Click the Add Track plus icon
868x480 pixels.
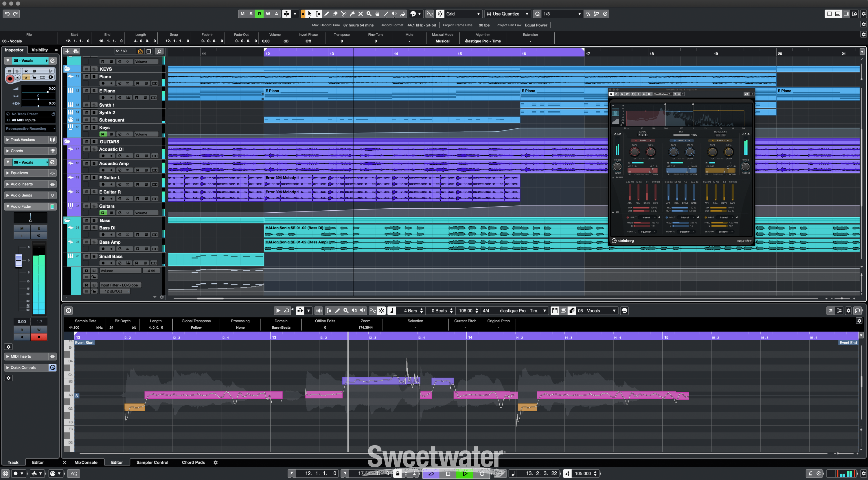(x=67, y=51)
